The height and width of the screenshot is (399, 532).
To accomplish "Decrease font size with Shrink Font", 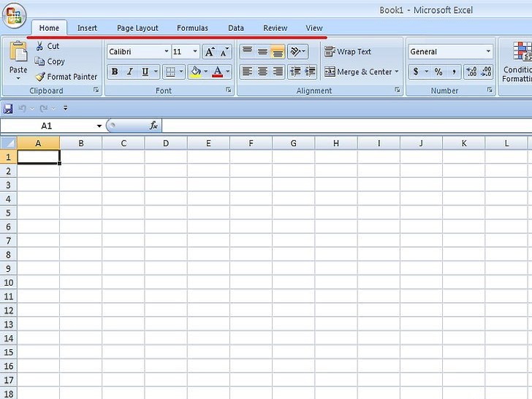I will click(224, 52).
